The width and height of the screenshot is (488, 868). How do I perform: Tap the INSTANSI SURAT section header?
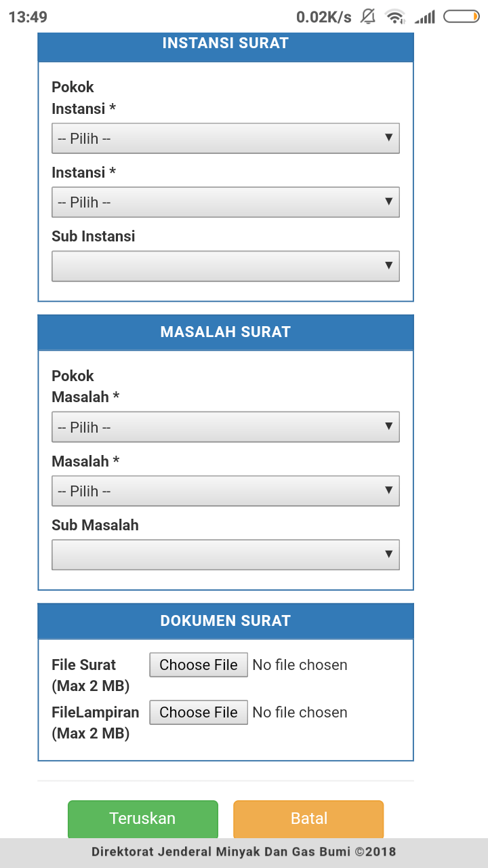(225, 43)
